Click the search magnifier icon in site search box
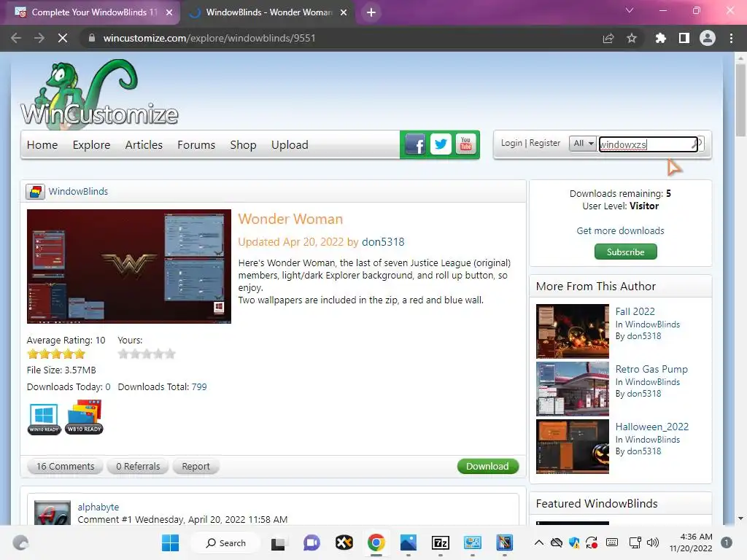Viewport: 747px width, 560px height. (697, 144)
